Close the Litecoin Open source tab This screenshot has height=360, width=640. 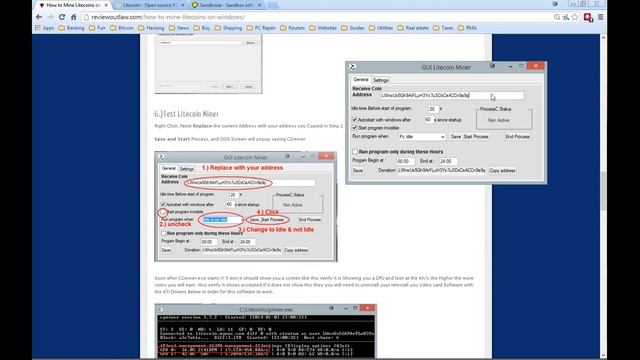(182, 5)
